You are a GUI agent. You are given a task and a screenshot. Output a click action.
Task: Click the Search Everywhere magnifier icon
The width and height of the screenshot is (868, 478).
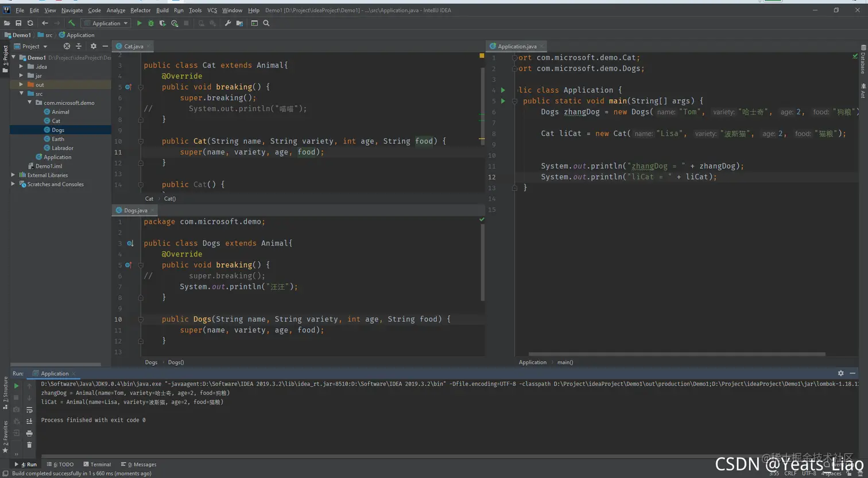pyautogui.click(x=266, y=24)
